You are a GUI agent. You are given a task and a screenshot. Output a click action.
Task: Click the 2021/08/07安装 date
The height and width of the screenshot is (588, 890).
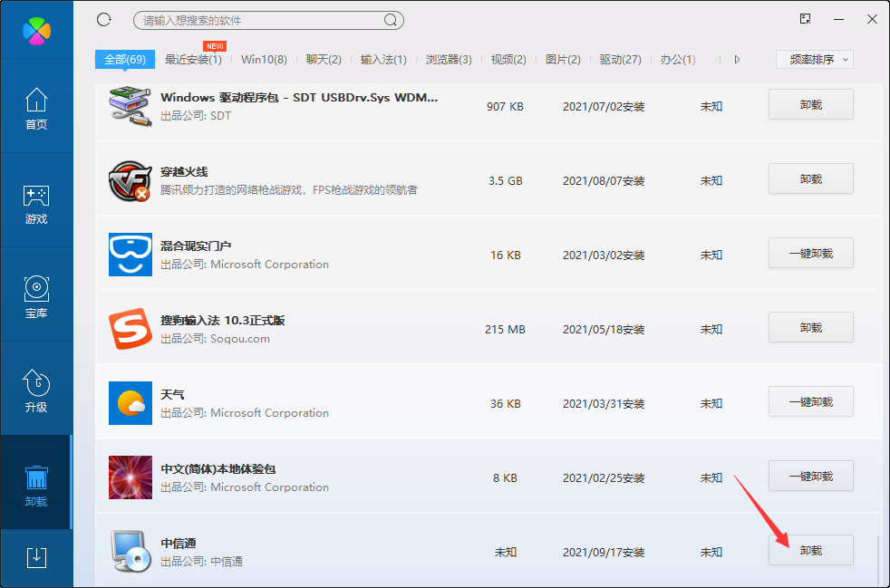coord(604,181)
